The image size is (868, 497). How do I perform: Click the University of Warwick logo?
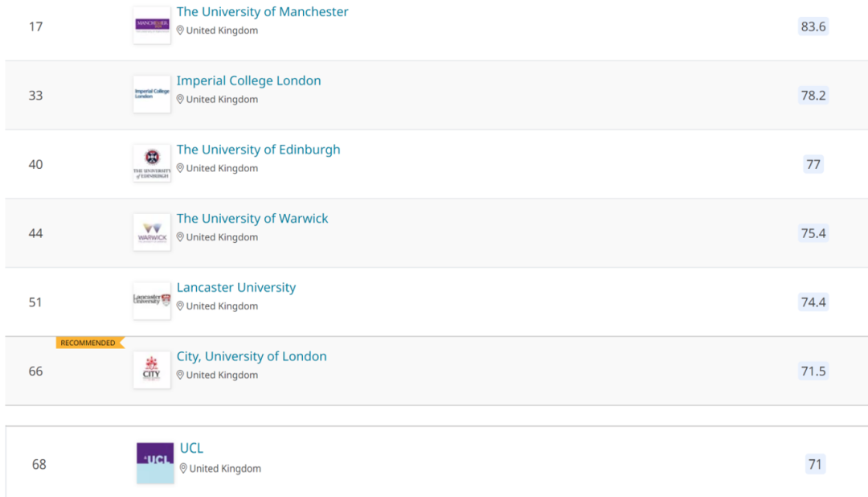click(x=152, y=232)
